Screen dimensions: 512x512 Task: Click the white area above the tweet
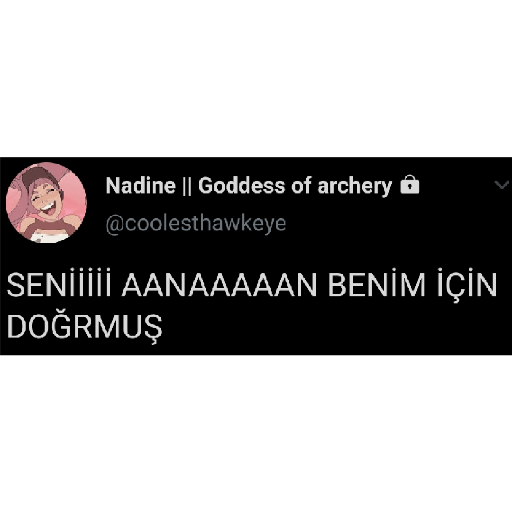click(256, 78)
